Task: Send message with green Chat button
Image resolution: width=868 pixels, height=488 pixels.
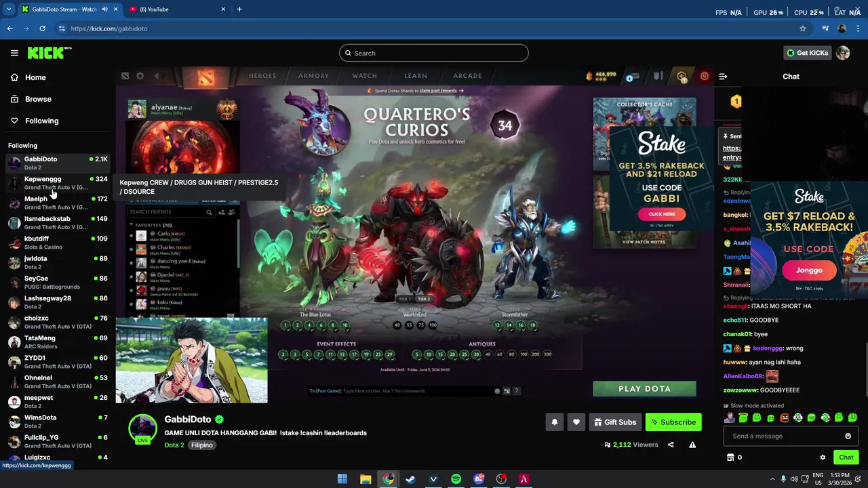Action: click(x=846, y=457)
